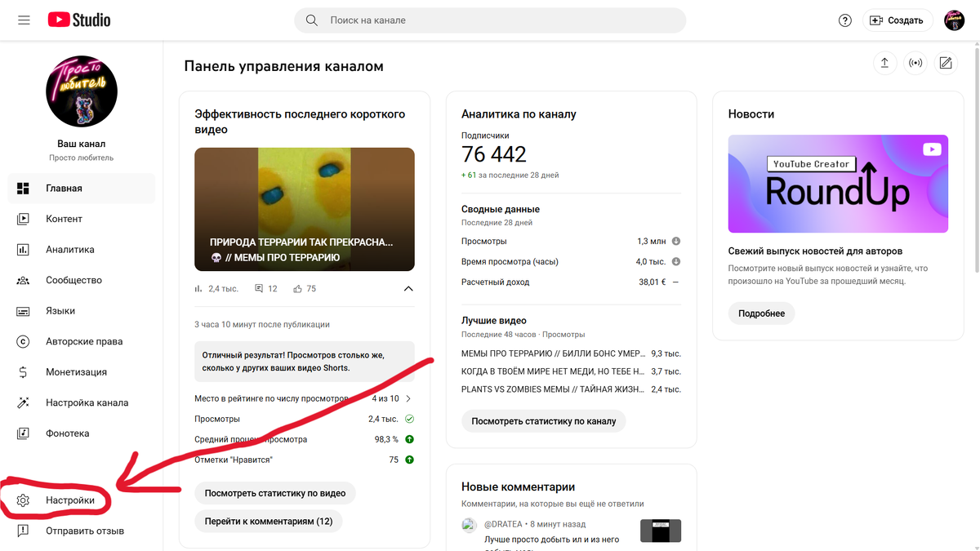Open top video PLANTS VS ZOMBIES МЕМЫ
This screenshot has width=980, height=551.
(555, 389)
